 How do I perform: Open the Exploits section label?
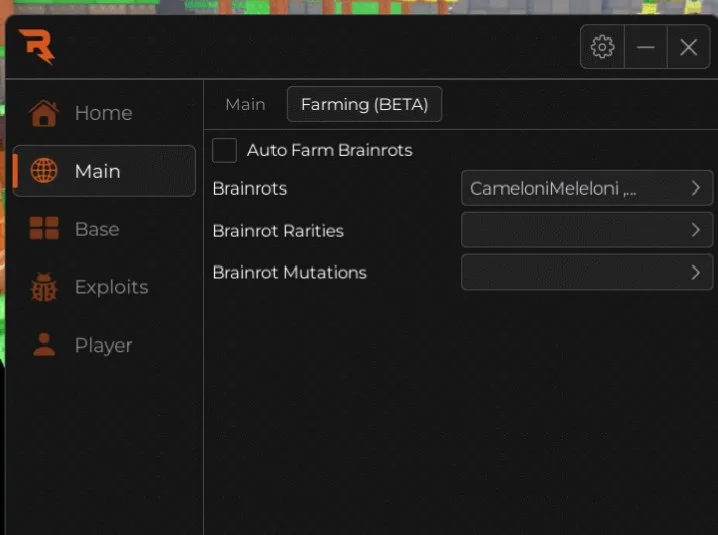point(112,287)
